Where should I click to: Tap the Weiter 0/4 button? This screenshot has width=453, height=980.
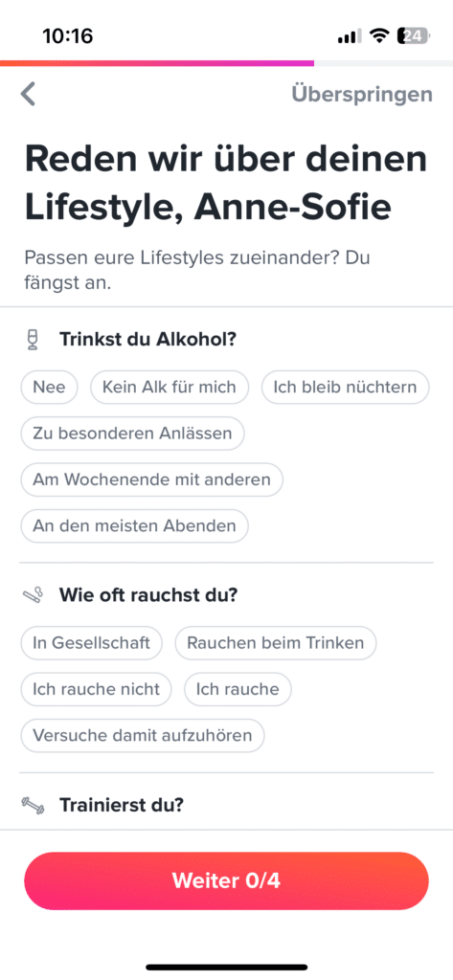[226, 880]
